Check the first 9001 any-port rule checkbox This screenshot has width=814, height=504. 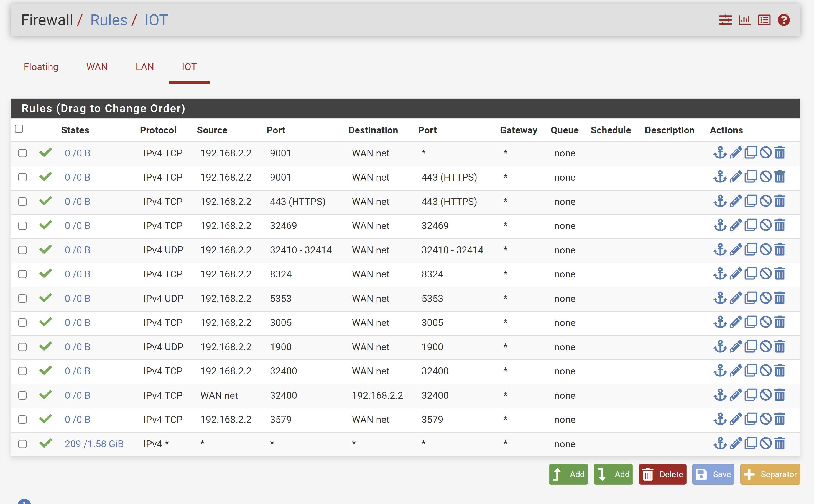[22, 153]
